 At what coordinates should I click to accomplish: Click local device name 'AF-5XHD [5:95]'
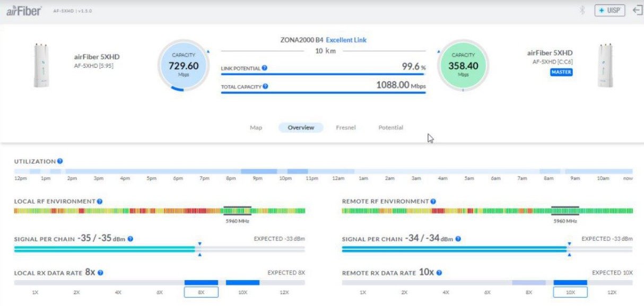[x=93, y=66]
